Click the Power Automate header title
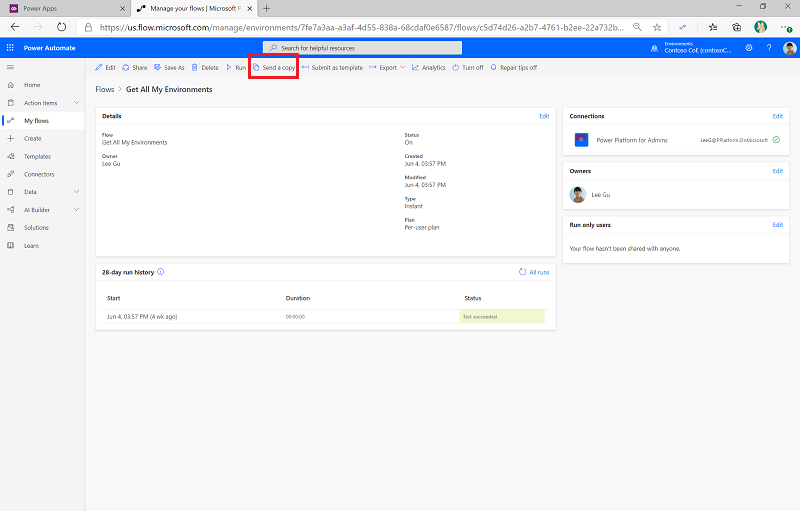The image size is (800, 511). [x=49, y=48]
